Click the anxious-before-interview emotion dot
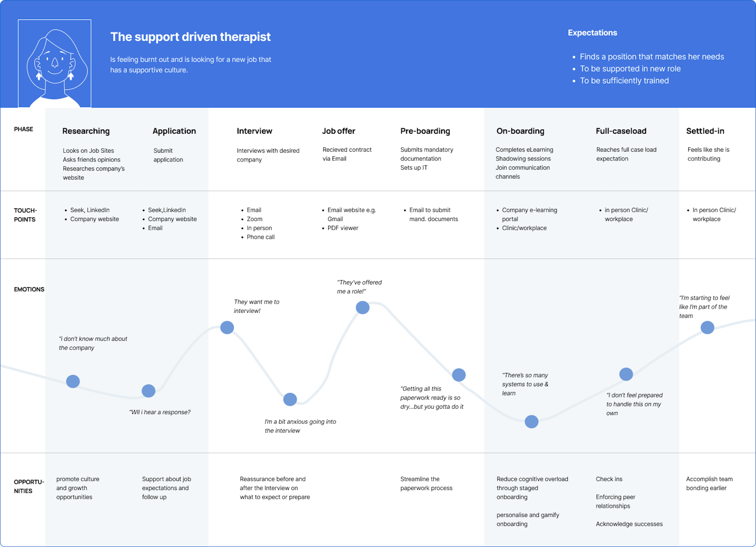Viewport: 756px width, 547px height. click(x=290, y=399)
